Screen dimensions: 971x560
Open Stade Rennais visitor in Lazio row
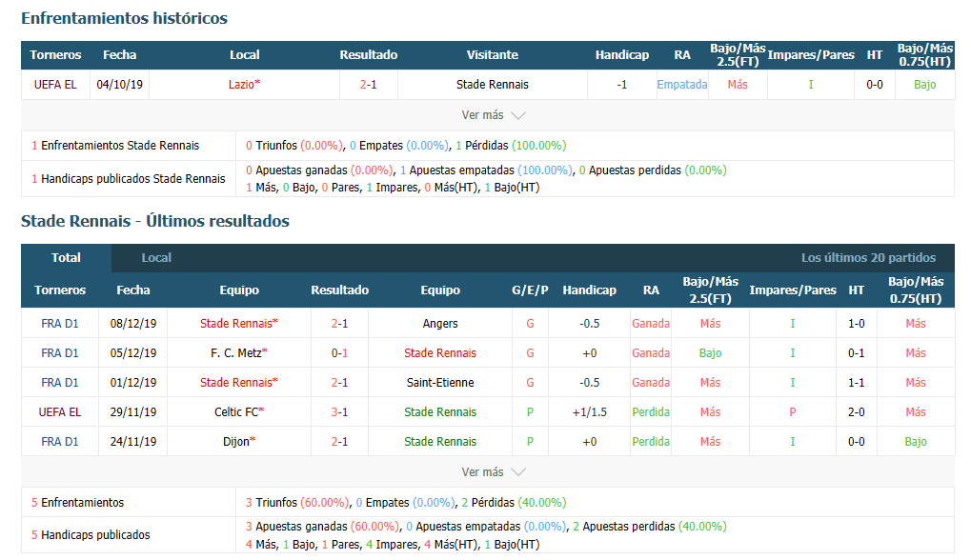point(493,85)
